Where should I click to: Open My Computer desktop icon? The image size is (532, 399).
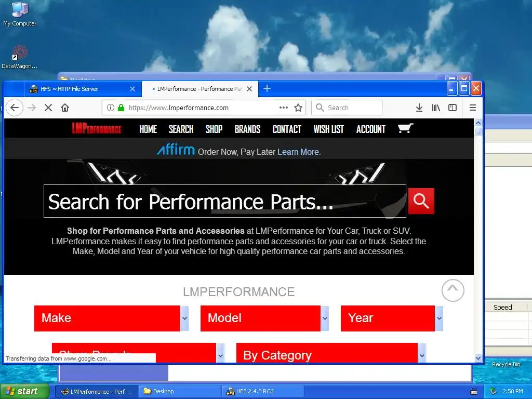pyautogui.click(x=20, y=14)
